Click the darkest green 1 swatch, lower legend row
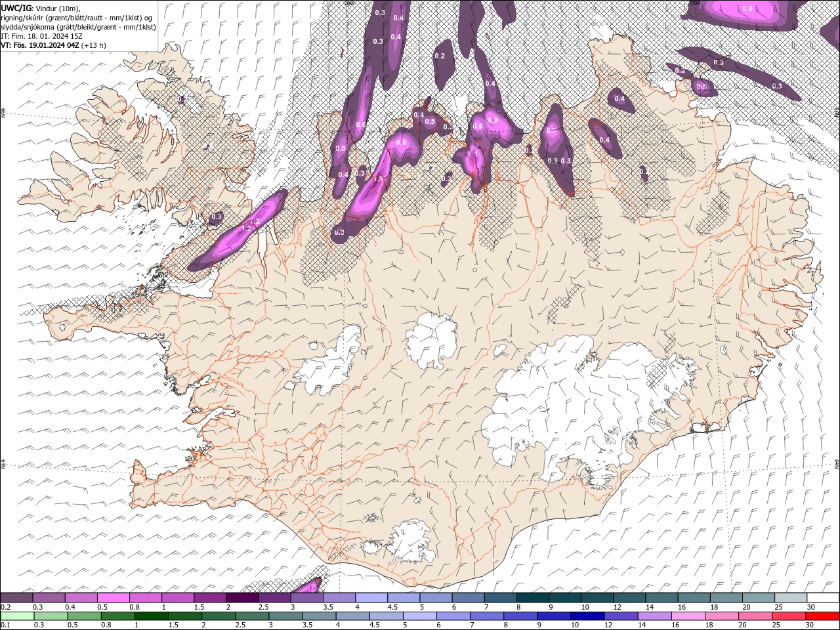Screen dimensions: 840x630 coord(151,616)
